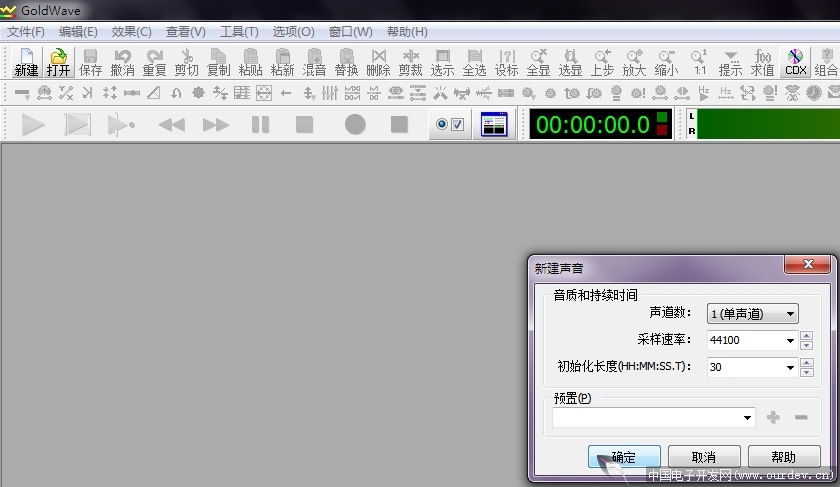Click the Rewind playback button

click(x=172, y=125)
